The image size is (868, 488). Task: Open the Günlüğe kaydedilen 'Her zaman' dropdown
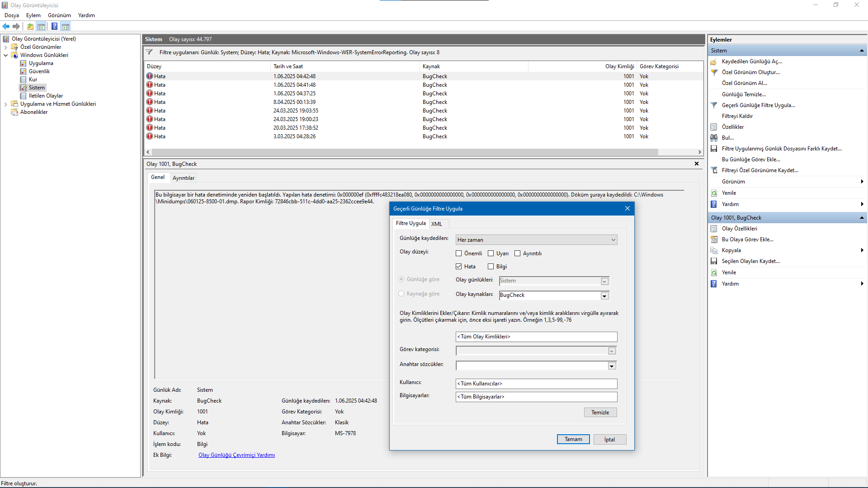pyautogui.click(x=537, y=240)
